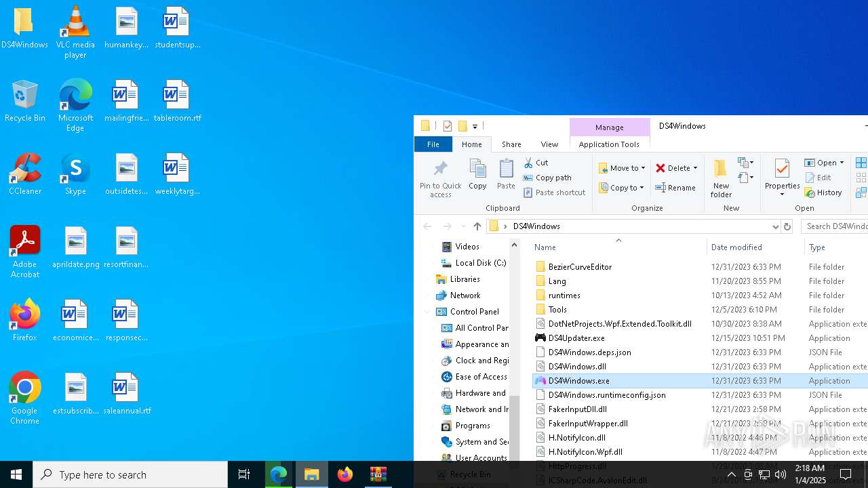Click the taskbar search box

click(130, 474)
